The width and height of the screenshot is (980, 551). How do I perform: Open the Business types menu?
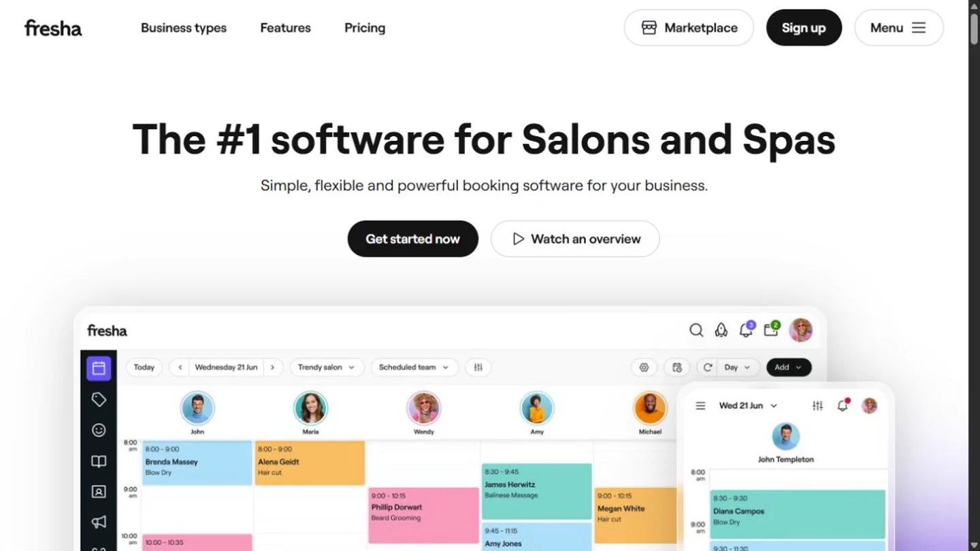click(x=184, y=28)
